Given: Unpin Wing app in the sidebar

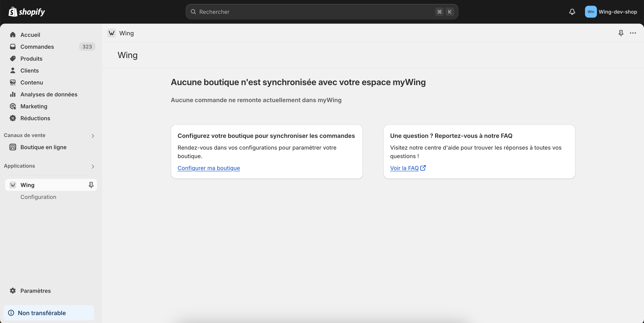Looking at the screenshot, I should point(91,185).
